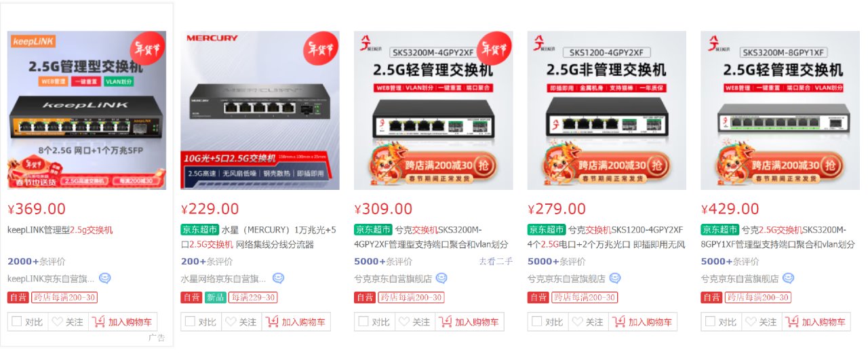Open 去看二手 link on ¥309.00 item
Screen dimensions: 868x354
coord(496,261)
